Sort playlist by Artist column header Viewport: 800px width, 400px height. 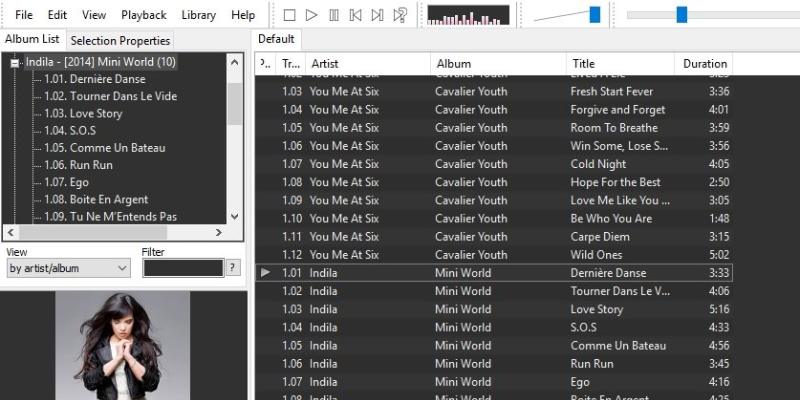(x=367, y=64)
